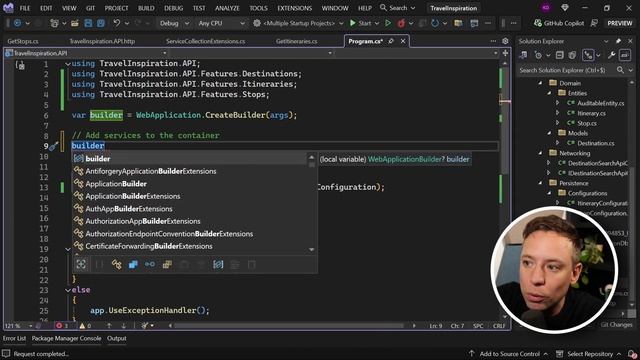Select CertificateForwardingBuilderExtensions suggestion
The height and width of the screenshot is (360, 640).
(190, 246)
